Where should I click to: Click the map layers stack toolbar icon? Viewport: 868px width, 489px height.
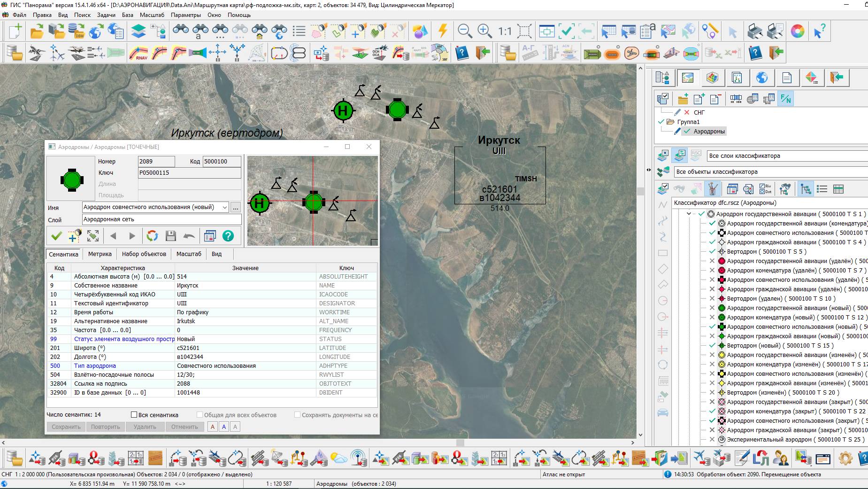click(138, 31)
